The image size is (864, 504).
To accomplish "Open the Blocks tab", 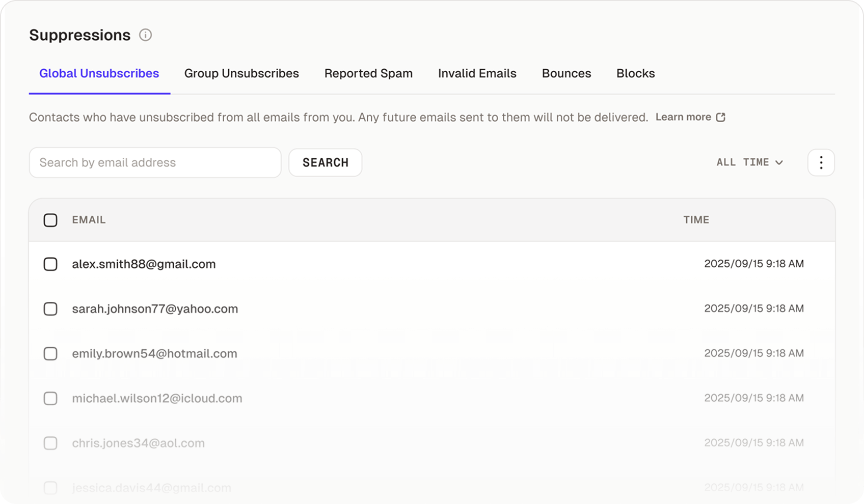I will point(635,73).
